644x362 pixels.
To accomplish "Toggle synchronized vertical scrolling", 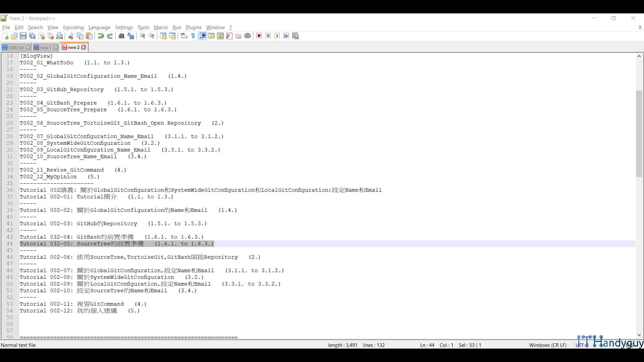I will (x=163, y=36).
